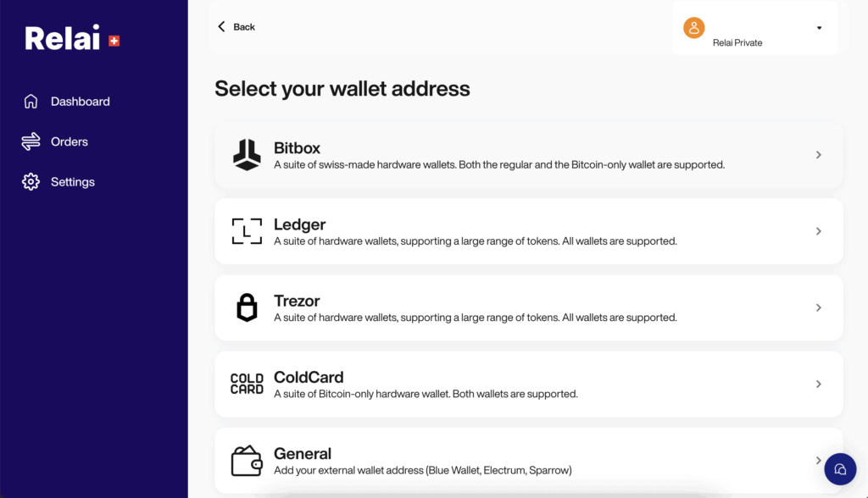Go back using the Back button
868x498 pixels.
coord(236,26)
